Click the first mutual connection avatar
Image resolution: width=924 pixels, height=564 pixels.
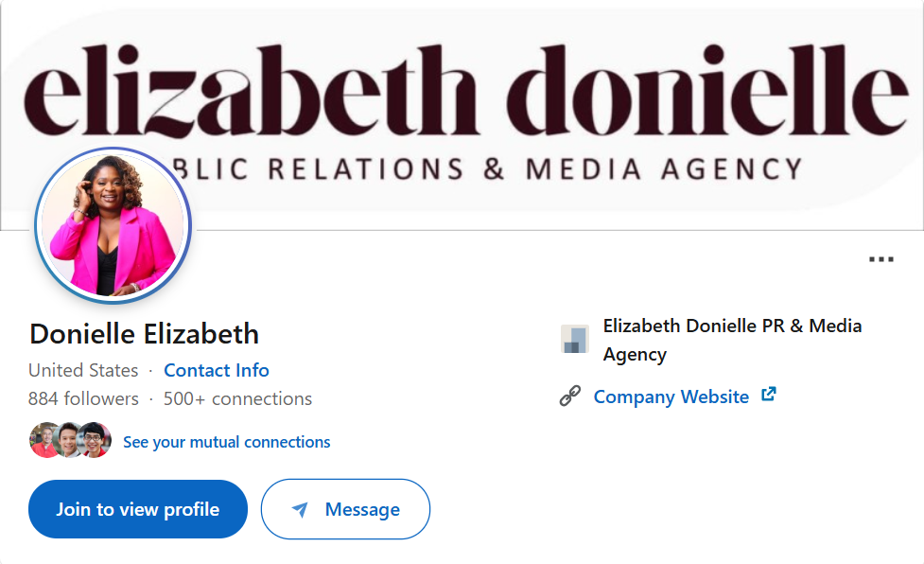click(44, 440)
